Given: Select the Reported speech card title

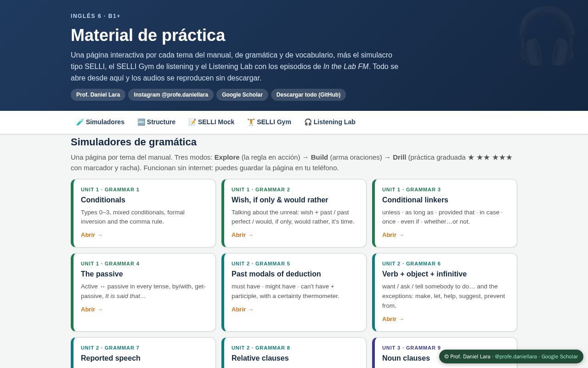Looking at the screenshot, I should coord(111,358).
